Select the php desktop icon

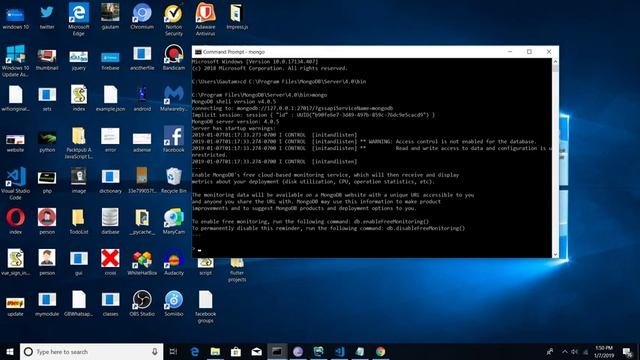click(47, 182)
